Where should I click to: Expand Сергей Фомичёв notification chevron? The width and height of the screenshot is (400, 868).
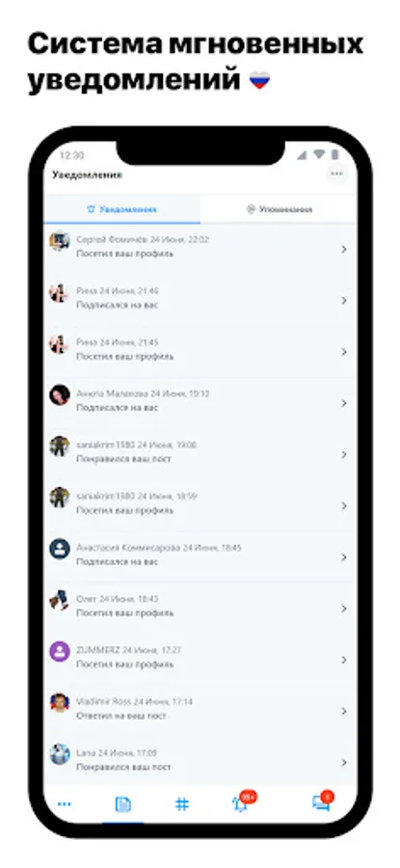tap(343, 250)
